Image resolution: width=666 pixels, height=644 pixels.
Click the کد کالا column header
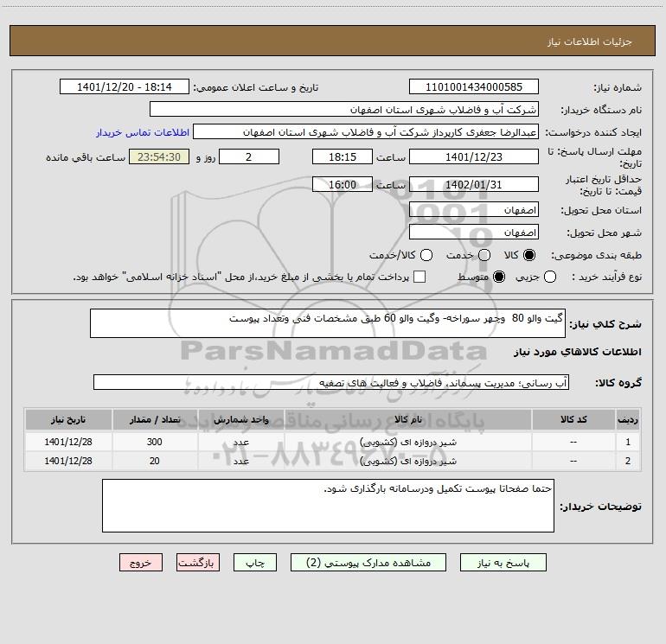(x=573, y=419)
